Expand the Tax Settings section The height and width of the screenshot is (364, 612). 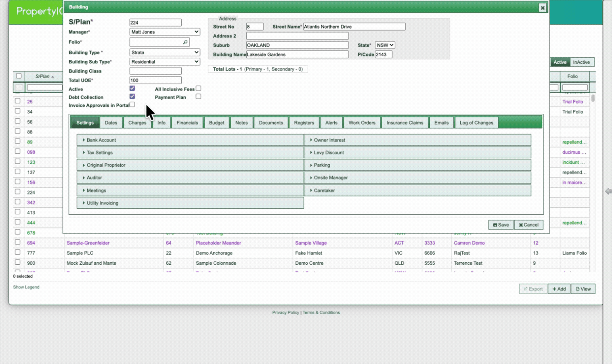tap(190, 153)
